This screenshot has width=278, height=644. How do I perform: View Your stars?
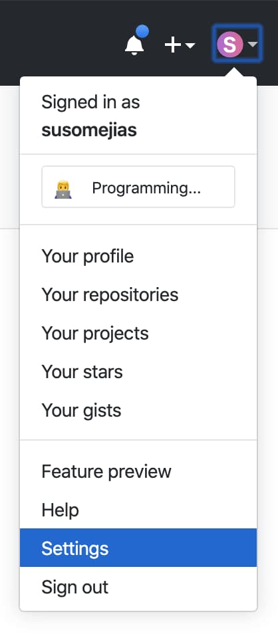pos(138,372)
